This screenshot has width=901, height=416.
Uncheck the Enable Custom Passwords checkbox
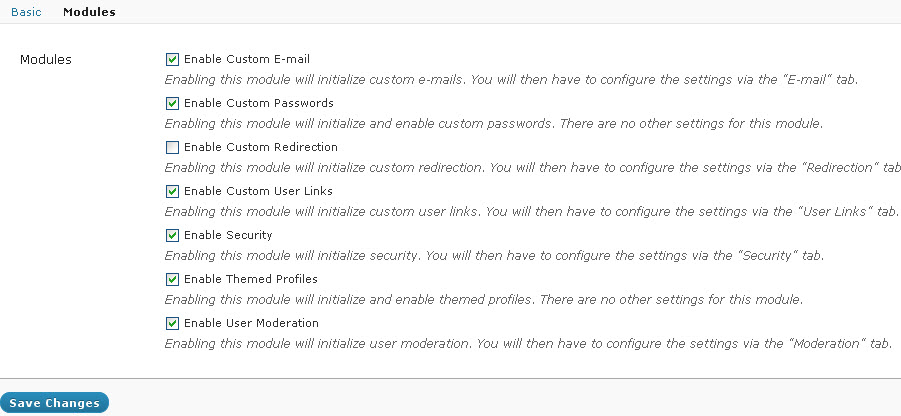point(172,103)
